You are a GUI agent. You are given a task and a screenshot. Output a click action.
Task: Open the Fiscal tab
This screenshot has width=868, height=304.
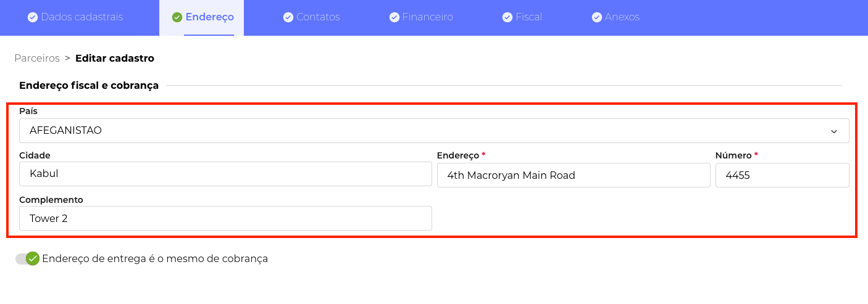pyautogui.click(x=528, y=17)
